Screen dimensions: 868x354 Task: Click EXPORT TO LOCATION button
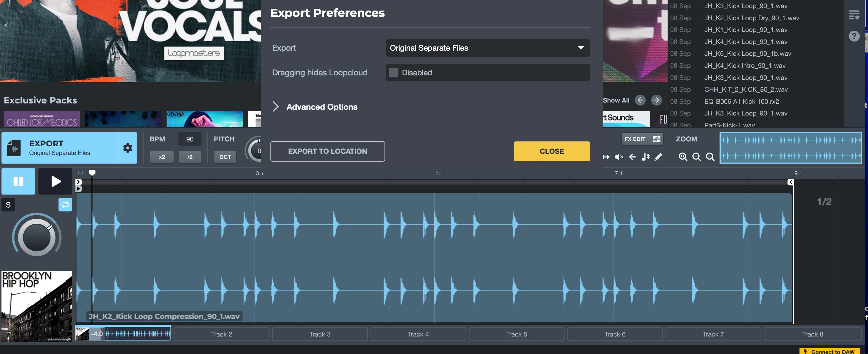[327, 151]
